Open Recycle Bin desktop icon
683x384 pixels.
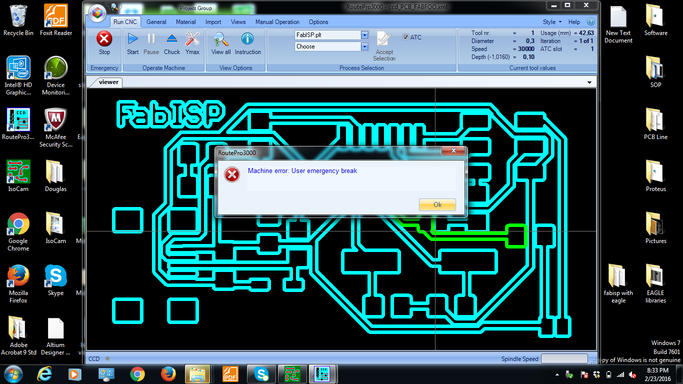click(x=18, y=20)
